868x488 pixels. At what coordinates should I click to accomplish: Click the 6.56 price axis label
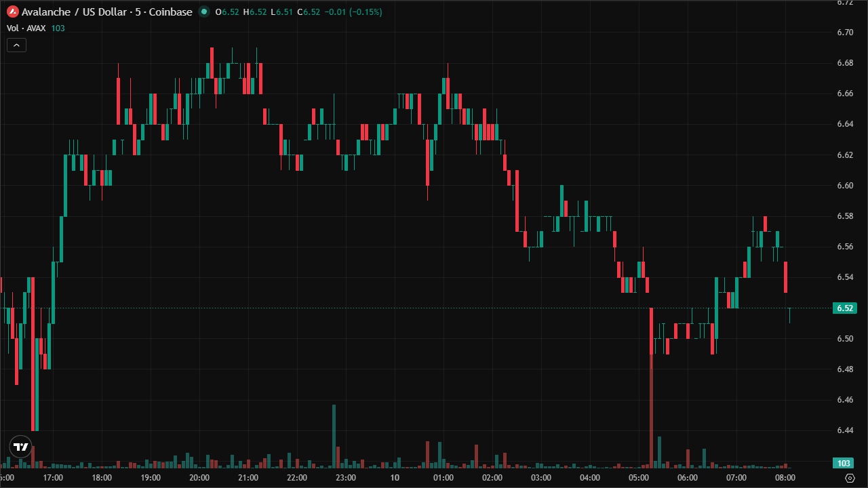(845, 247)
